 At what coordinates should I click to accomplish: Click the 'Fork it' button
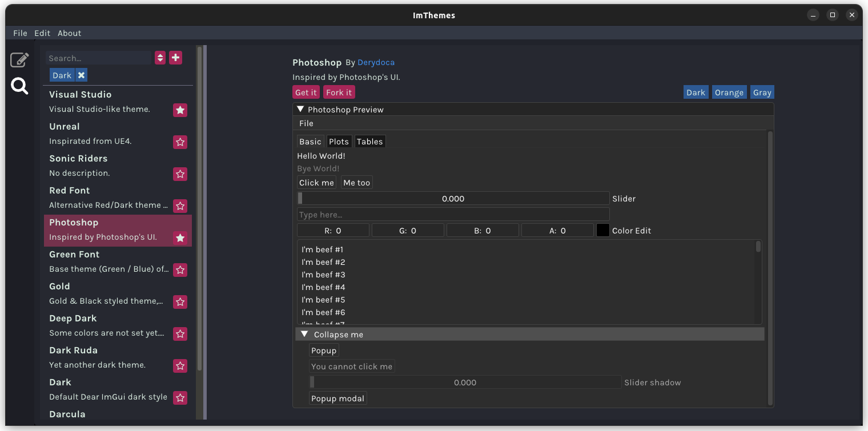(339, 92)
